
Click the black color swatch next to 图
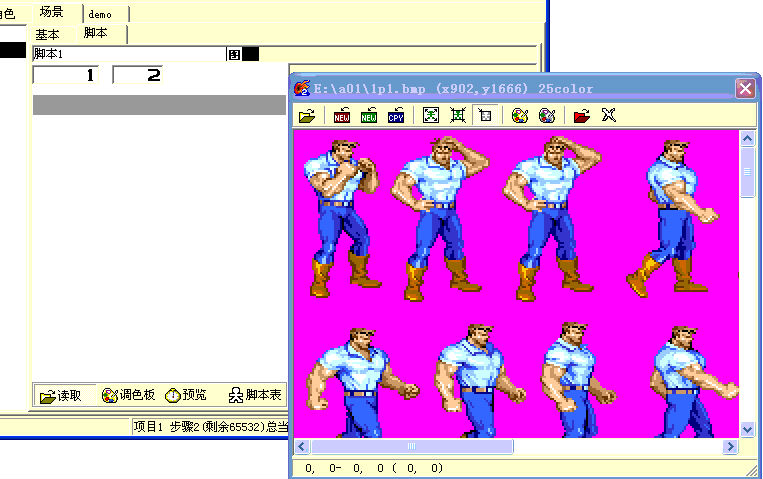251,55
